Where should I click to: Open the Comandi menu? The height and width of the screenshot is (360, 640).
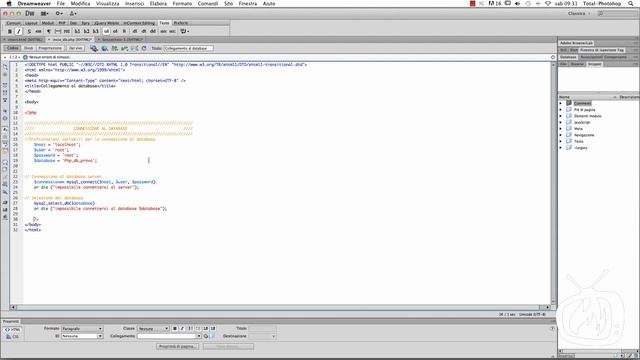coord(208,3)
